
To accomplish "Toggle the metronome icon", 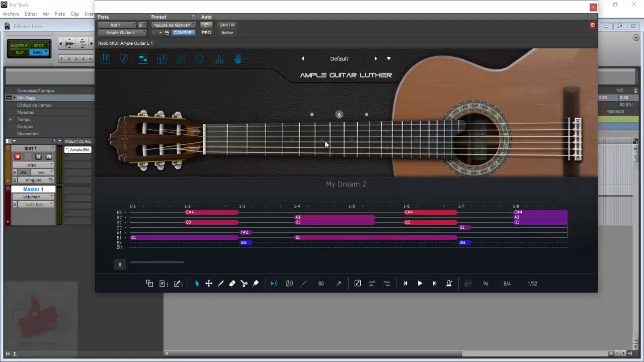I will click(449, 284).
